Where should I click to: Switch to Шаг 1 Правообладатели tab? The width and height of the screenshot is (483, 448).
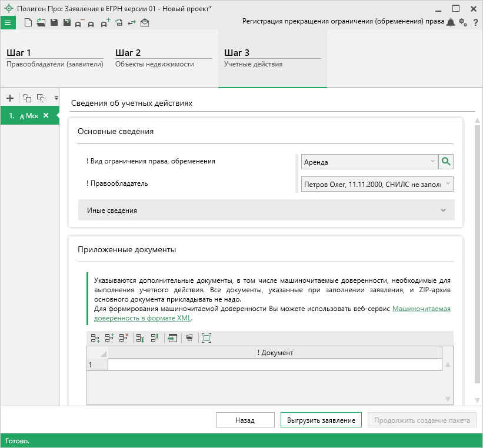pyautogui.click(x=55, y=58)
